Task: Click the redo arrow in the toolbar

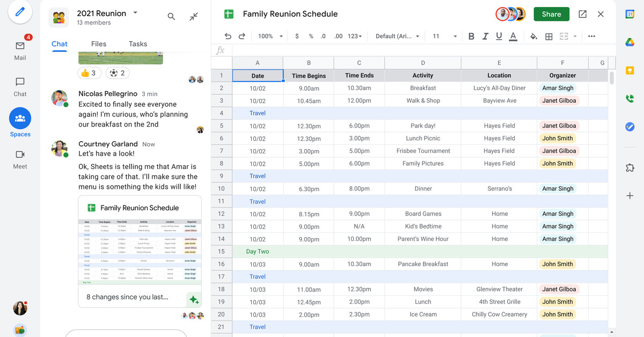Action: [242, 36]
